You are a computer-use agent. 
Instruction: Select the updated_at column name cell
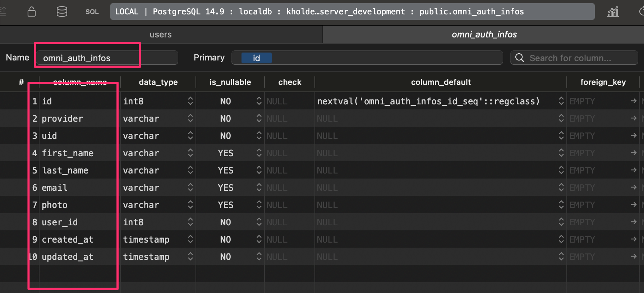coord(68,257)
